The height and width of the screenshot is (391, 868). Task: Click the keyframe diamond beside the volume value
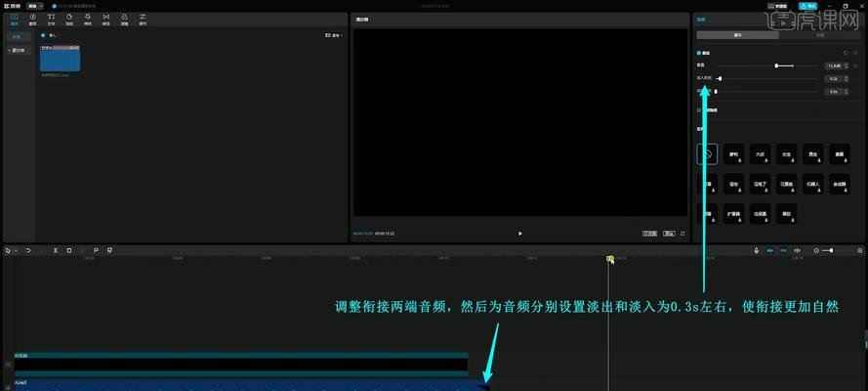pyautogui.click(x=856, y=65)
